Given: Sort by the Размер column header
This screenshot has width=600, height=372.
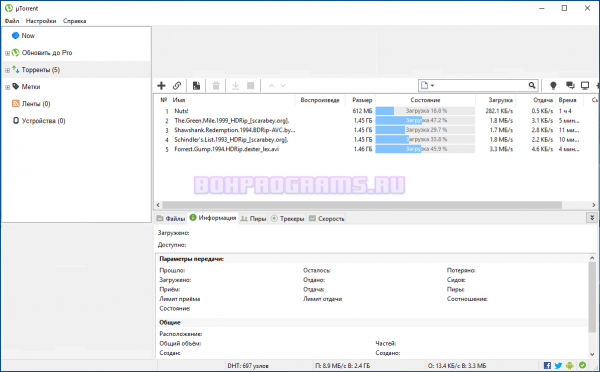Looking at the screenshot, I should click(360, 100).
